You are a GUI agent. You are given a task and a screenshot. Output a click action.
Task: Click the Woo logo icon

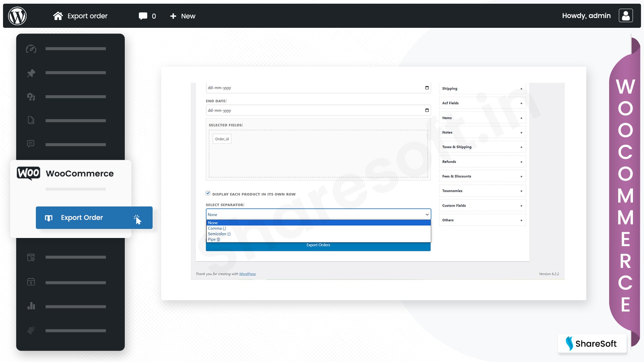coord(29,173)
